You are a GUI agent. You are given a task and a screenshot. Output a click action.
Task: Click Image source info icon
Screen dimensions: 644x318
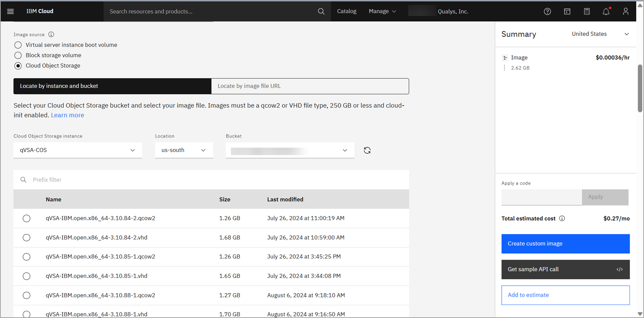tap(51, 35)
